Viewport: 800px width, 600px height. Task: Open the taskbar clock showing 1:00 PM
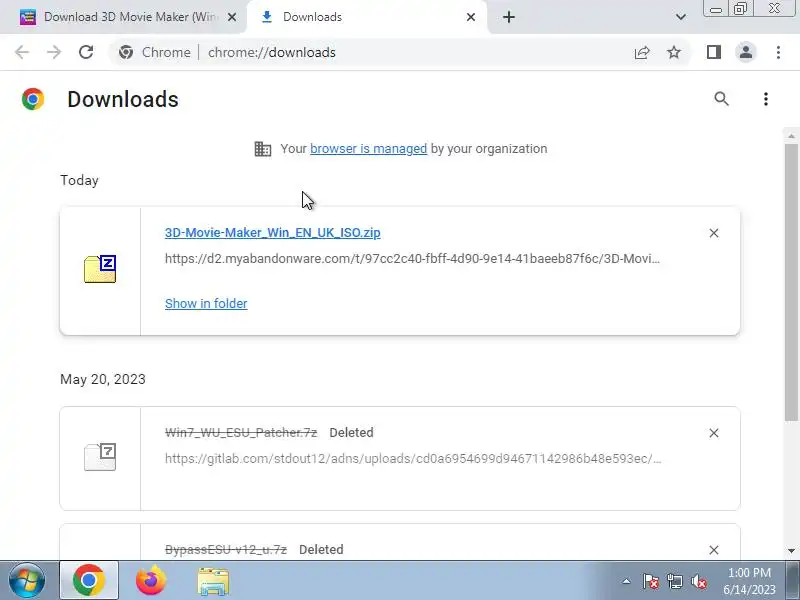(749, 581)
